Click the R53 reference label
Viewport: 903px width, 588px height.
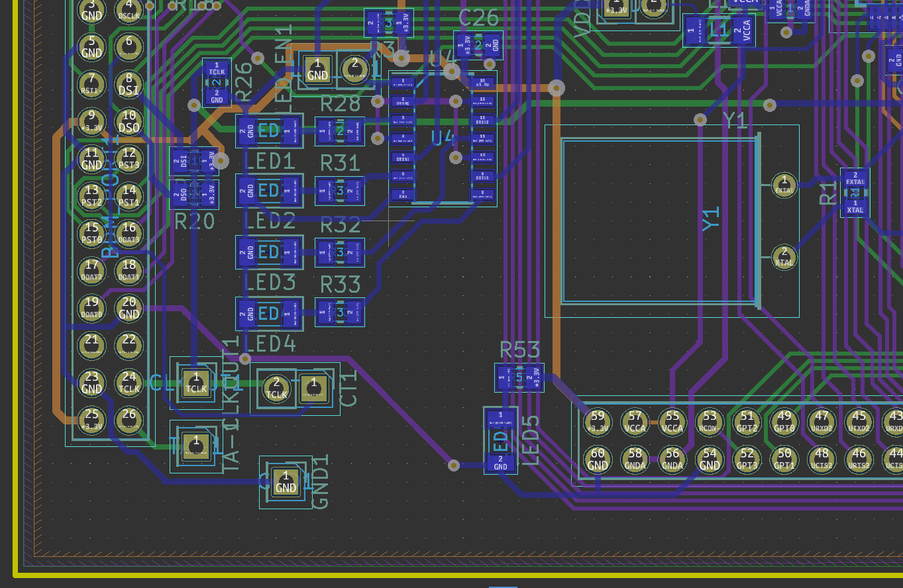520,350
